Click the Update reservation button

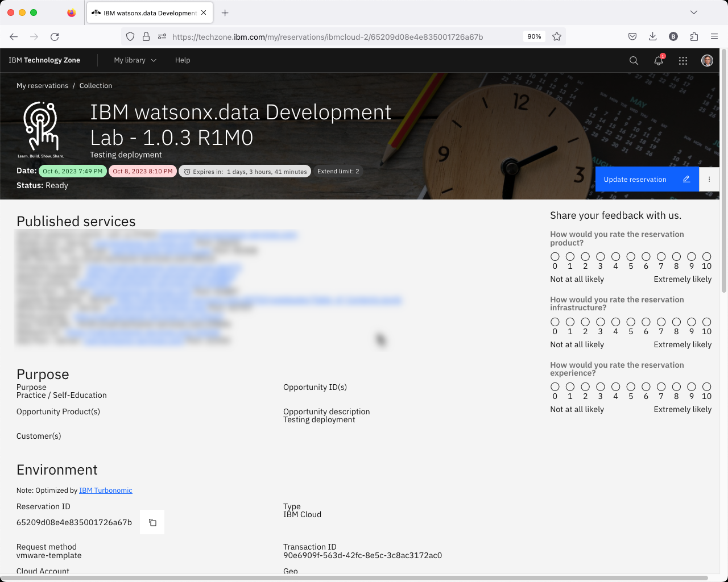(x=647, y=179)
